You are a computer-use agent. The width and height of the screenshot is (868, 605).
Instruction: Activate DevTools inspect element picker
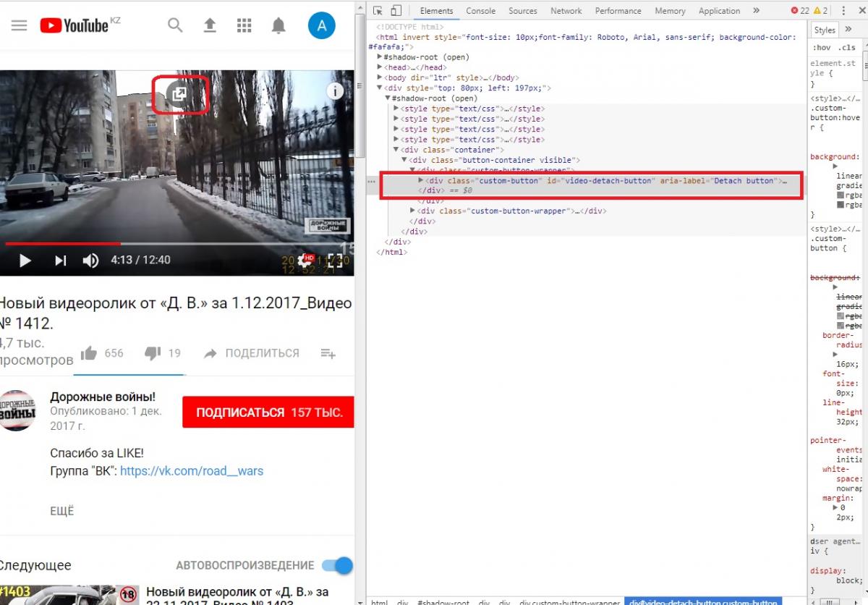point(378,11)
